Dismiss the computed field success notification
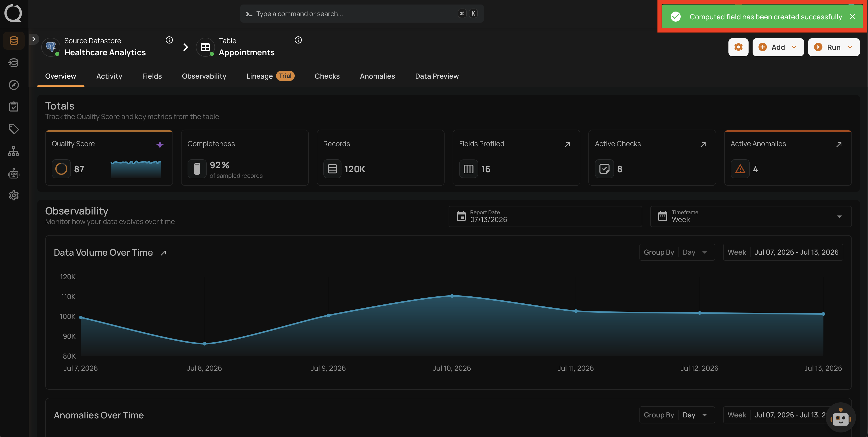The width and height of the screenshot is (868, 437). pyautogui.click(x=852, y=17)
